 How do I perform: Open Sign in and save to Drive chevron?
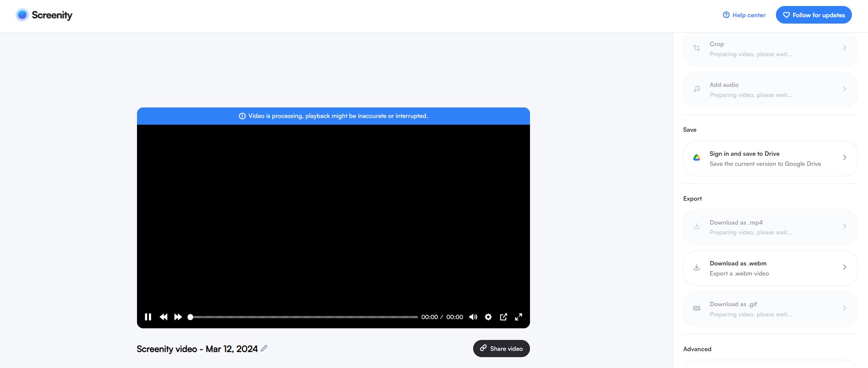click(x=844, y=157)
